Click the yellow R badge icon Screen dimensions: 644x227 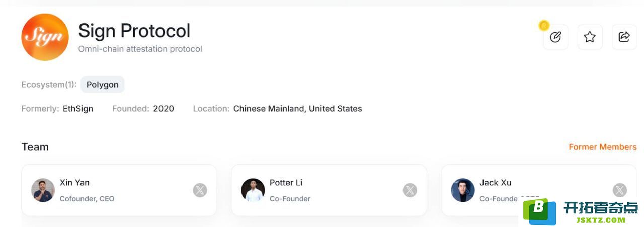click(x=544, y=26)
